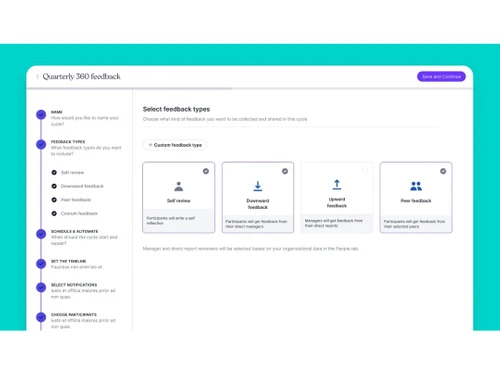Select the Self review person icon
The image size is (500, 375).
(179, 186)
